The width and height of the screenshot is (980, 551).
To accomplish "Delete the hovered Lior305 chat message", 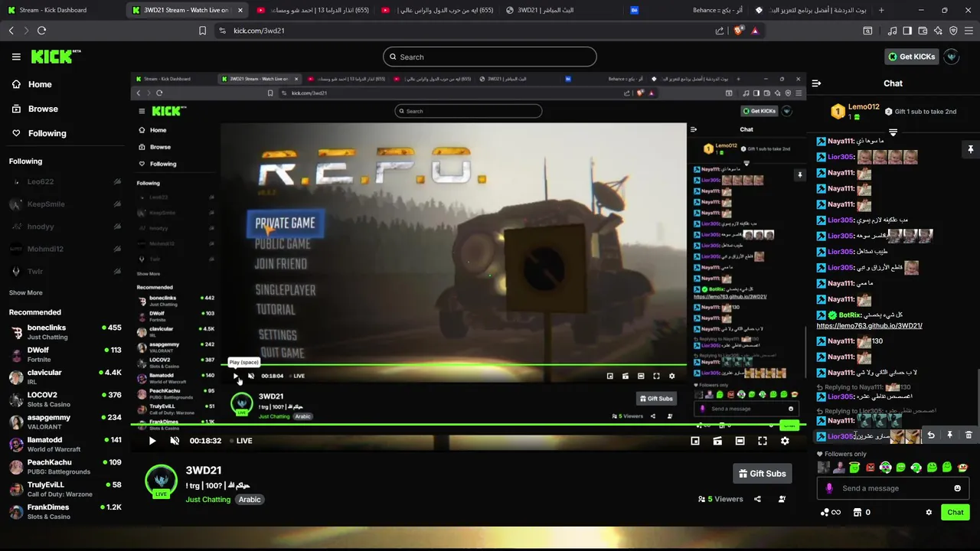I will (969, 435).
